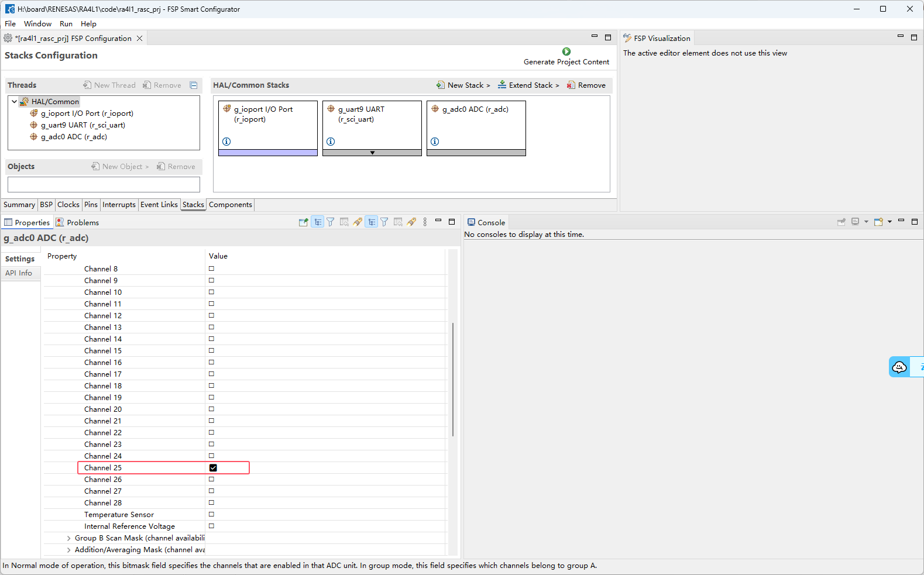
Task: Select the g_ioport I/O Port stack block
Action: 268,128
